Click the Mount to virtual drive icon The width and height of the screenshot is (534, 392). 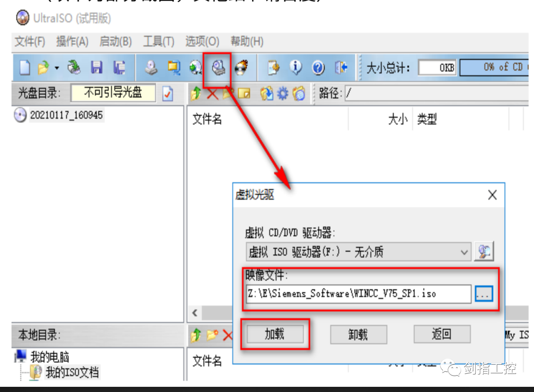coord(218,67)
